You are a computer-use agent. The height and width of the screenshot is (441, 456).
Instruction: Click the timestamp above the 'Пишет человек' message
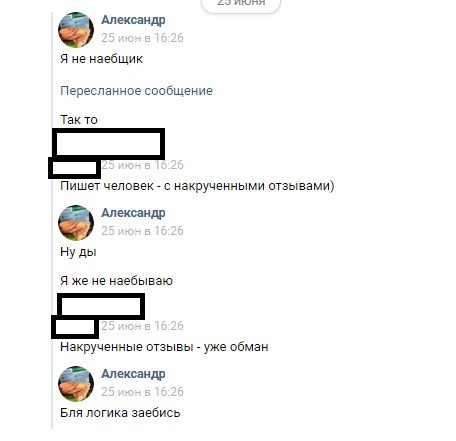click(142, 165)
